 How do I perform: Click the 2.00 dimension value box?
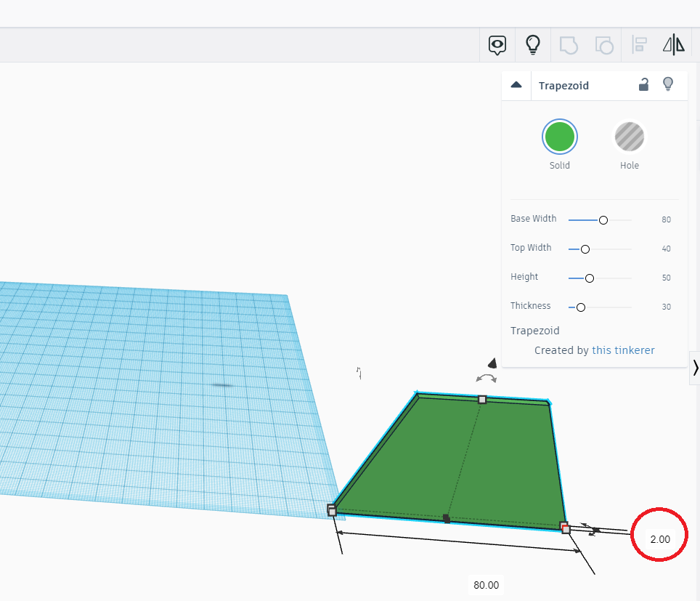(660, 539)
